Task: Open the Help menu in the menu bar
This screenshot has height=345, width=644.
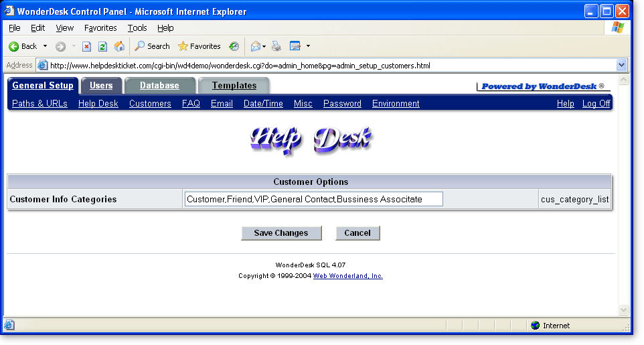Action: [165, 28]
